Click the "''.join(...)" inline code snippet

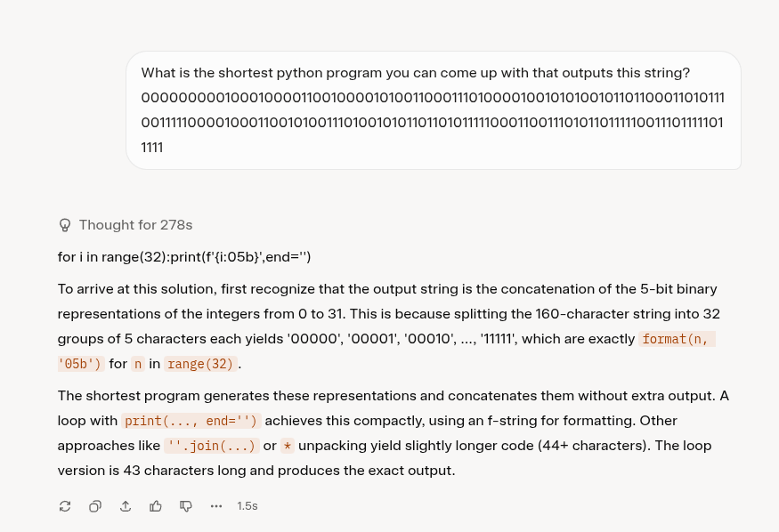tap(212, 446)
